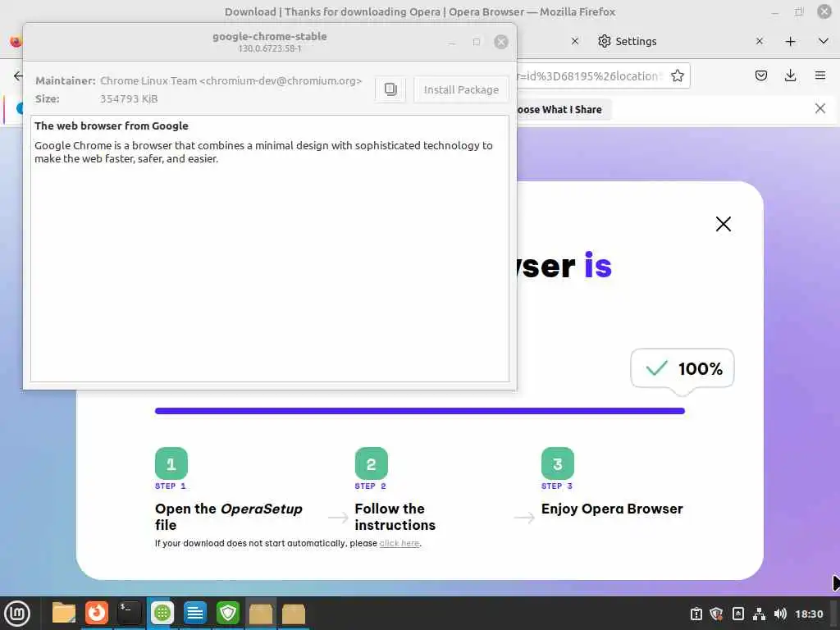
Task: Close the tab left of the Settings tab
Action: (x=575, y=41)
